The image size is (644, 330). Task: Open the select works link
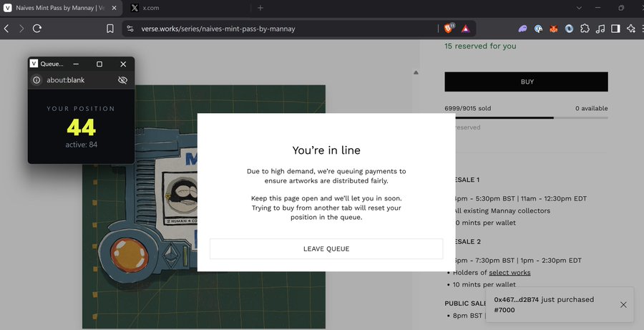509,273
